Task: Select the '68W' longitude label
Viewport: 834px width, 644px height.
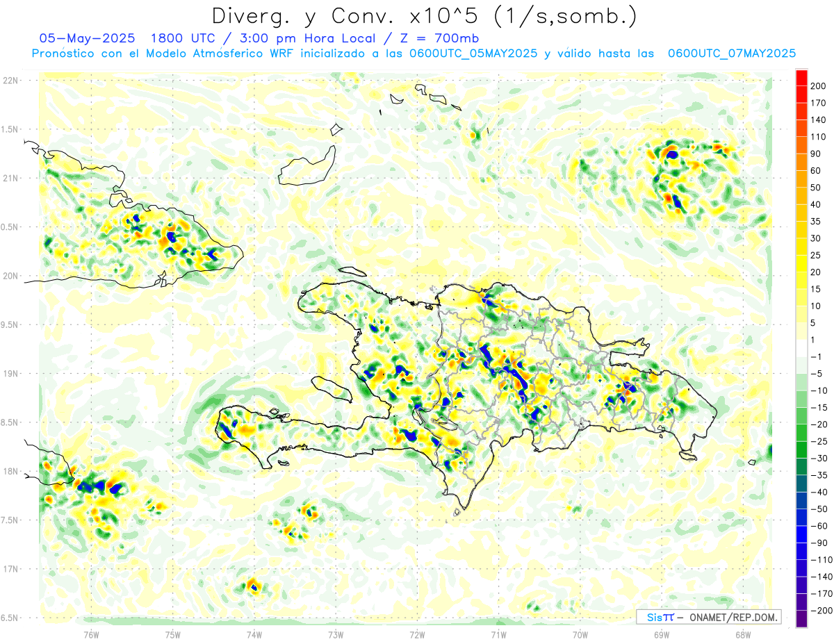Action: point(743,635)
